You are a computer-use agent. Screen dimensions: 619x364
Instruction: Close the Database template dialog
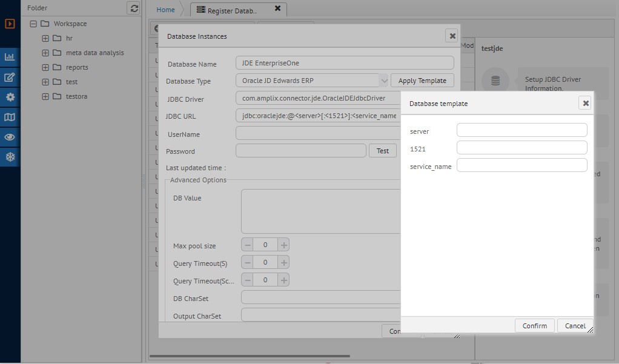(585, 103)
